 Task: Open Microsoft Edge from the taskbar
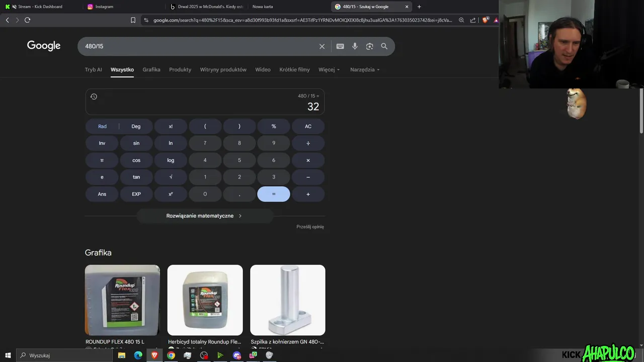(x=138, y=355)
